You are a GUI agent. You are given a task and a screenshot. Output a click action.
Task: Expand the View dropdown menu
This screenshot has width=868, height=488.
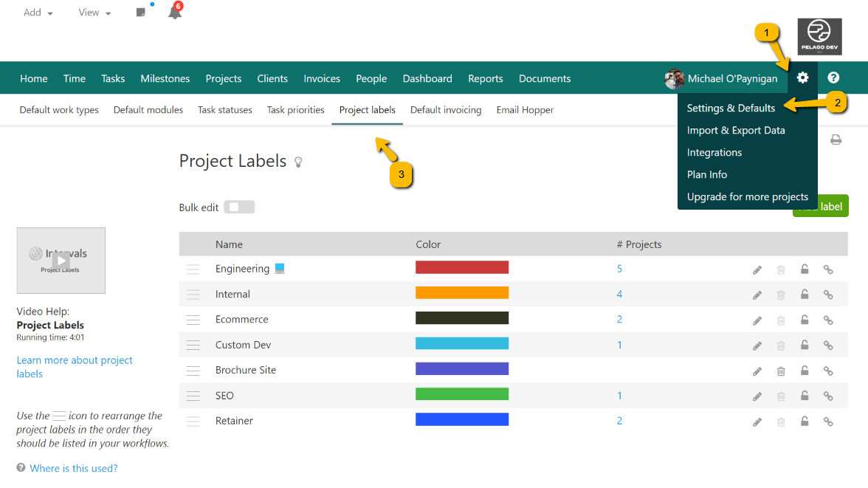click(x=94, y=13)
